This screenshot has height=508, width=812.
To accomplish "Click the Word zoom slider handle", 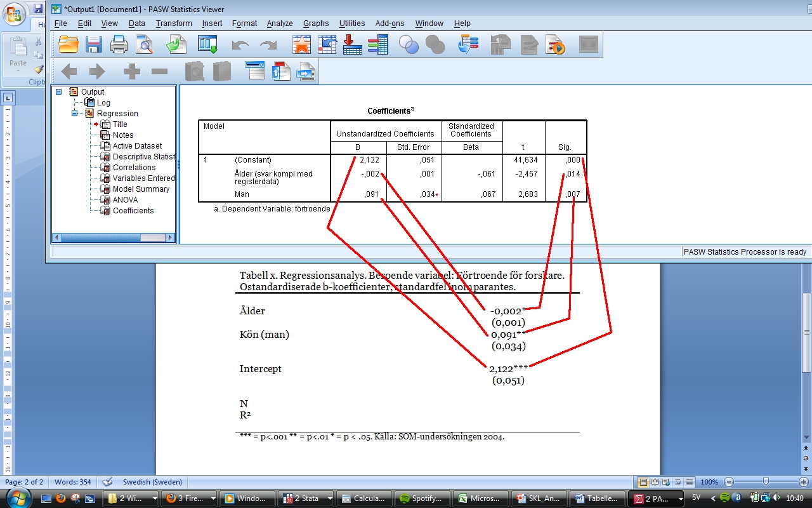I will coord(766,482).
